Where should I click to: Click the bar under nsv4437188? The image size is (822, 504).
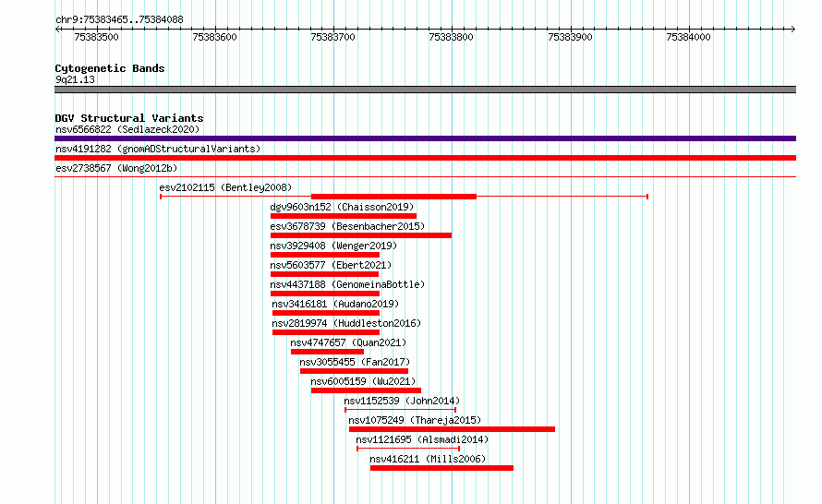coord(325,294)
